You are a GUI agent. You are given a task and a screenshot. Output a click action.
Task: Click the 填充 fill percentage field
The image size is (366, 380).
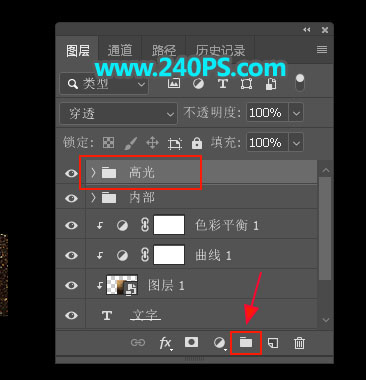267,143
